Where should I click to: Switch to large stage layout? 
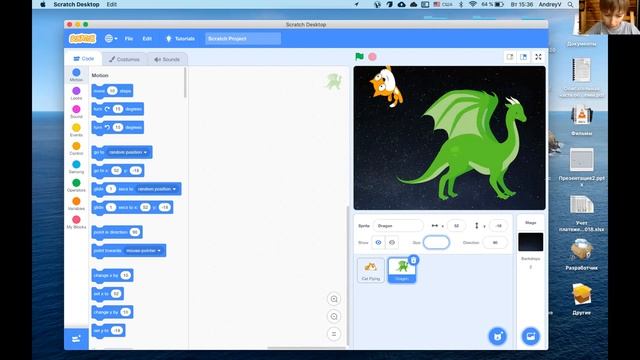click(x=524, y=57)
